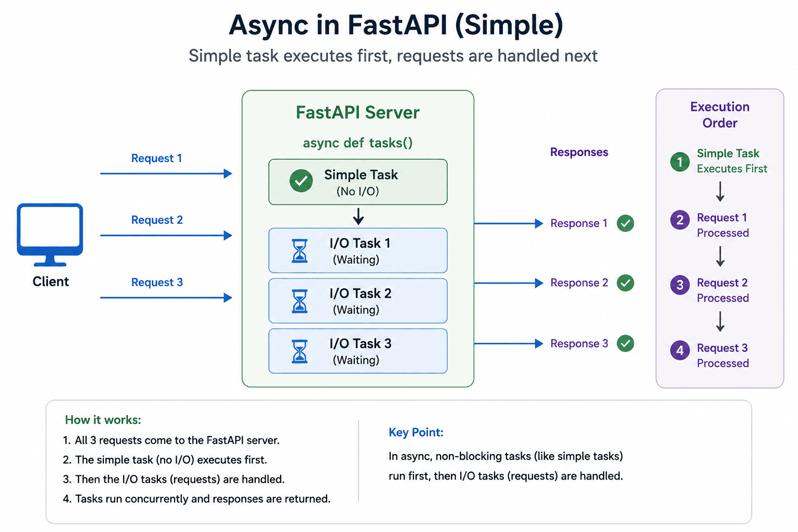
Task: Click the "Response 3" label
Action: (x=579, y=344)
